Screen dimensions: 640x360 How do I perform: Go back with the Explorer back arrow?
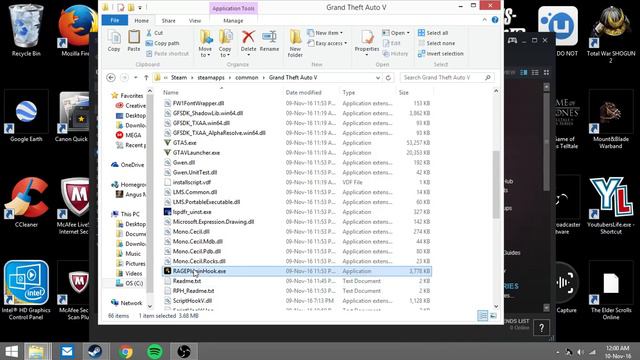click(111, 78)
